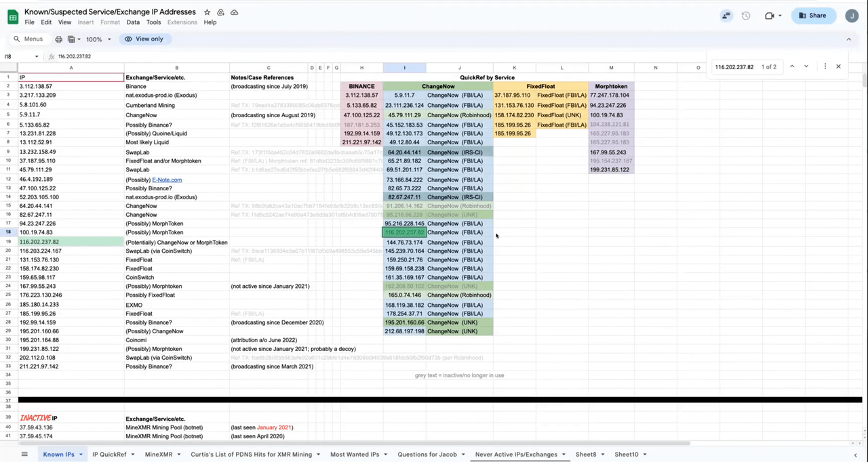Viewport: 868px width, 462px height.
Task: Print the spreadsheet with the printer icon
Action: click(x=58, y=39)
